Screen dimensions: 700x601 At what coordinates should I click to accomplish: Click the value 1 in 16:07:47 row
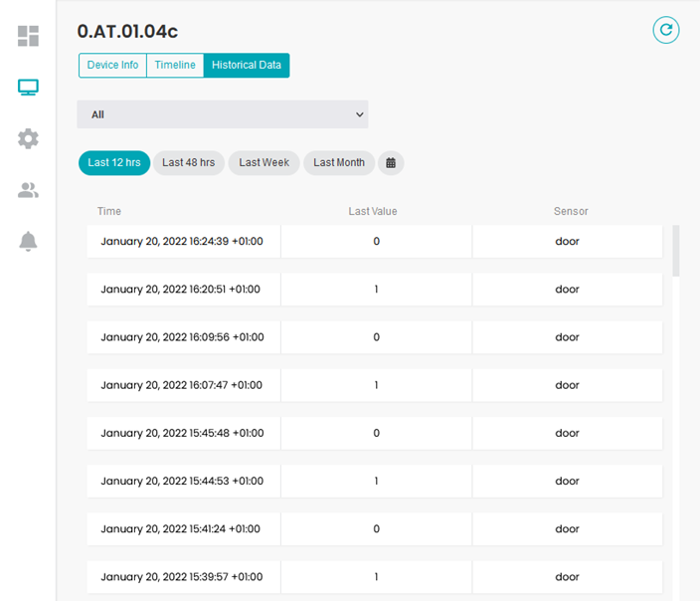click(x=376, y=385)
